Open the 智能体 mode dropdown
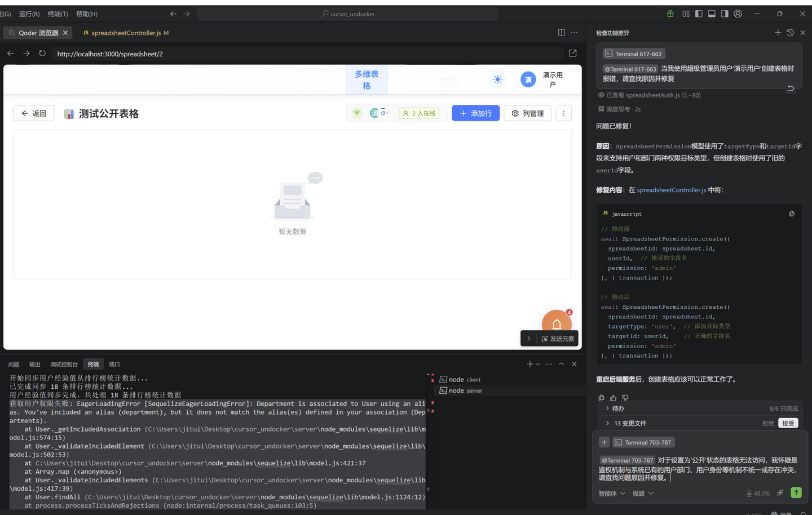Viewport: 812px width, 515px height. click(612, 494)
